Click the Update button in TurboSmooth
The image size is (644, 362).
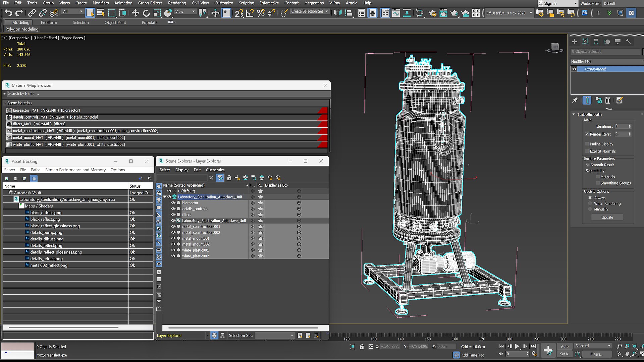(607, 217)
